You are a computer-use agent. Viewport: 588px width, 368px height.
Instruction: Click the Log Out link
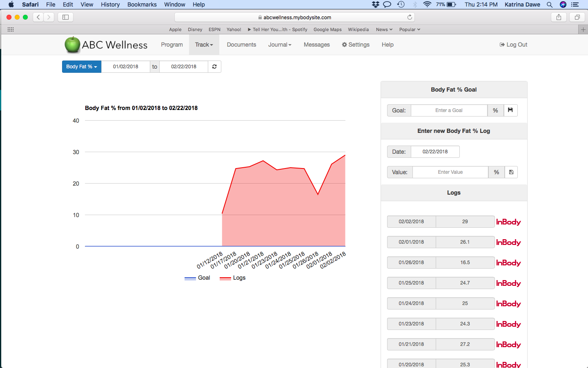tap(513, 45)
